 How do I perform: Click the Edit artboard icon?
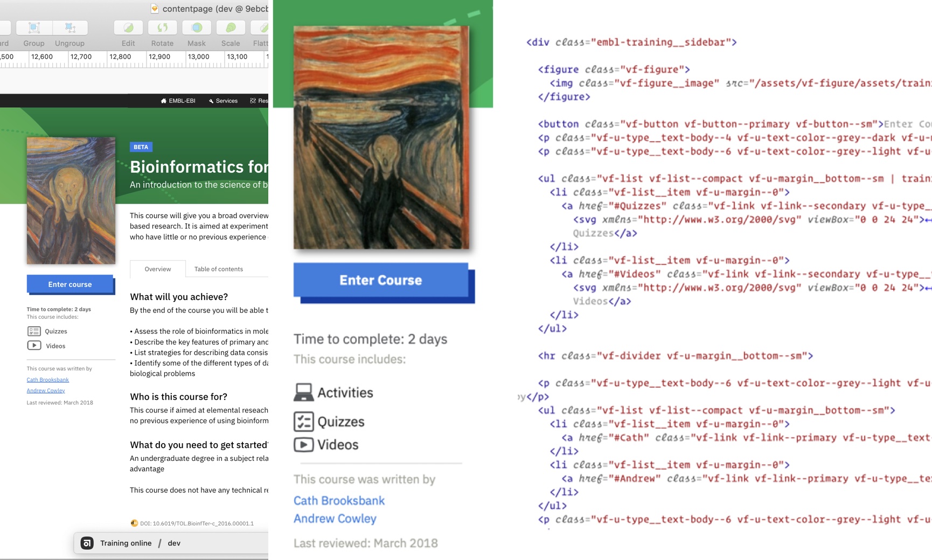pos(128,27)
